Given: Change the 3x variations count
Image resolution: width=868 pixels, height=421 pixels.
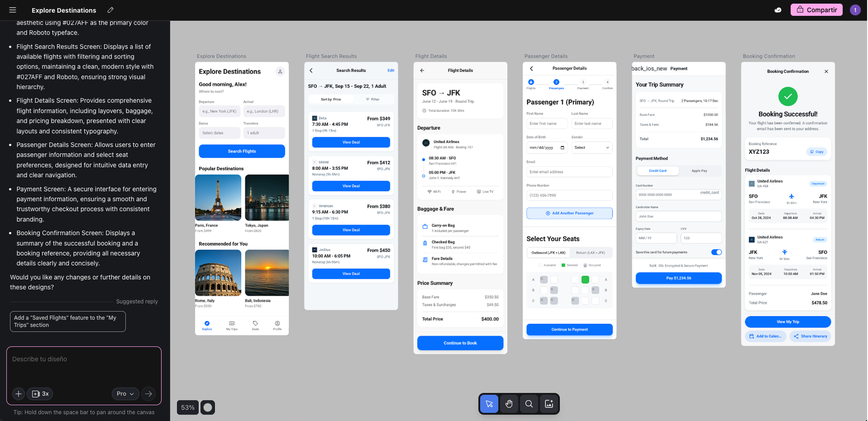Looking at the screenshot, I should pos(40,394).
